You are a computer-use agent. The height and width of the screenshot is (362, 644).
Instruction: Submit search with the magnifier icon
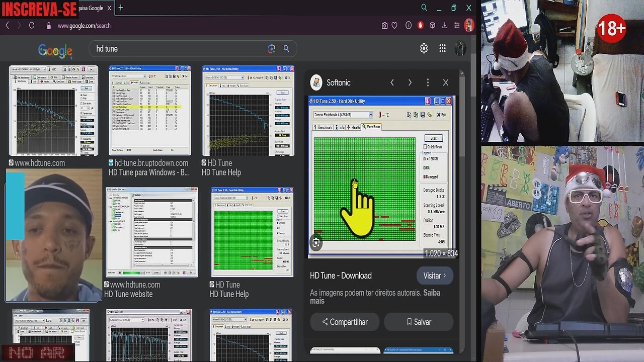(x=286, y=49)
